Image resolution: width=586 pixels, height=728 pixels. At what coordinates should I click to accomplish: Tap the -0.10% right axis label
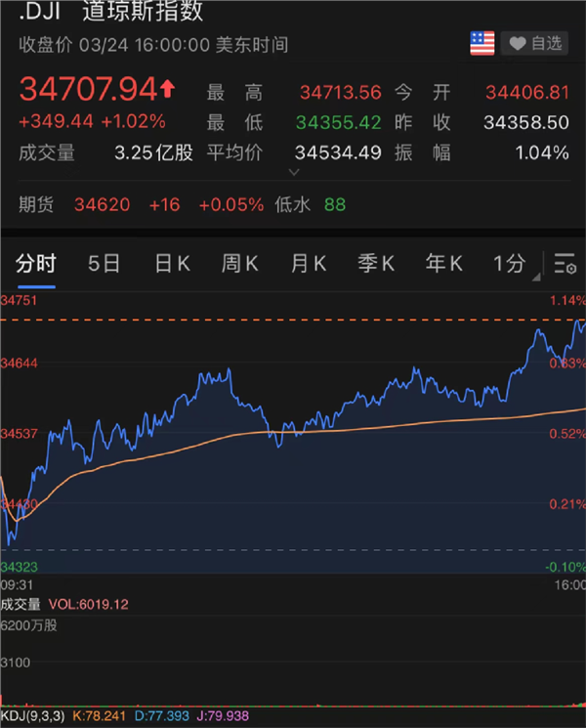coord(565,567)
